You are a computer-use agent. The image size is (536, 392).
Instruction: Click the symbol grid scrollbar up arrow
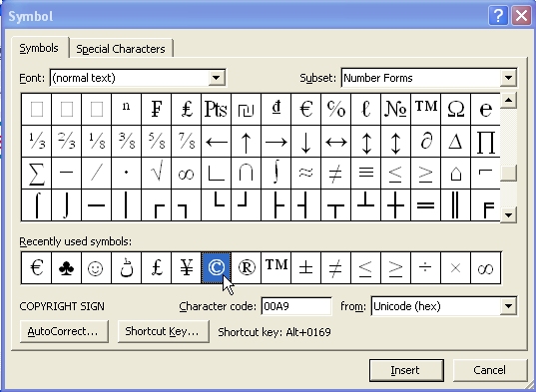click(x=509, y=101)
